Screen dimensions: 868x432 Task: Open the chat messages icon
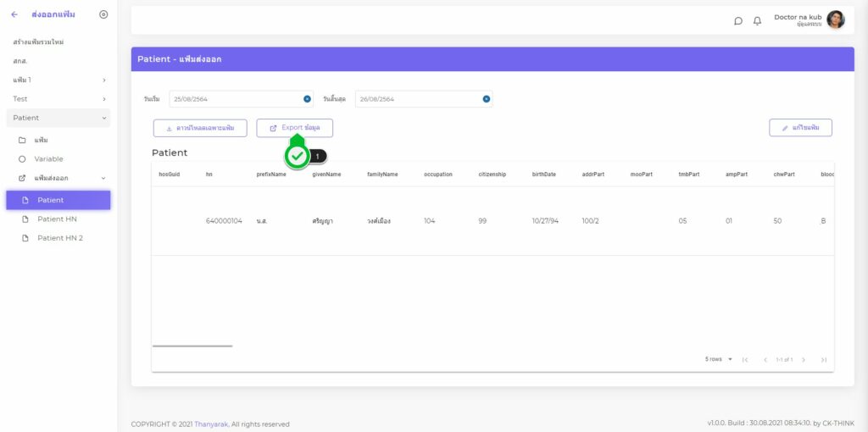(x=738, y=21)
